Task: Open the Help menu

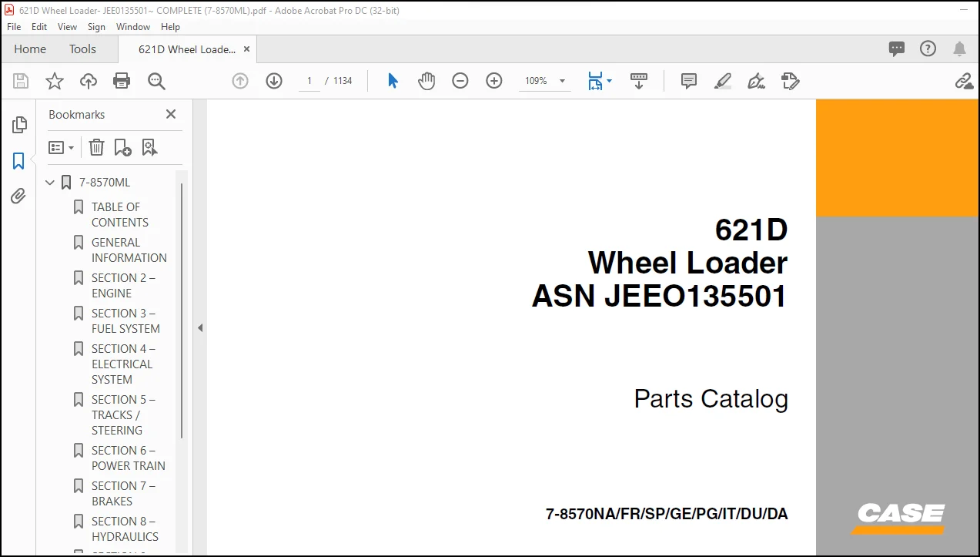Action: pos(170,26)
